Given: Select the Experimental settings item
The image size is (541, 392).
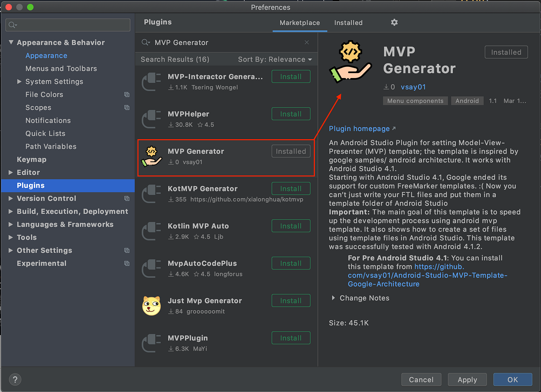Looking at the screenshot, I should 42,264.
